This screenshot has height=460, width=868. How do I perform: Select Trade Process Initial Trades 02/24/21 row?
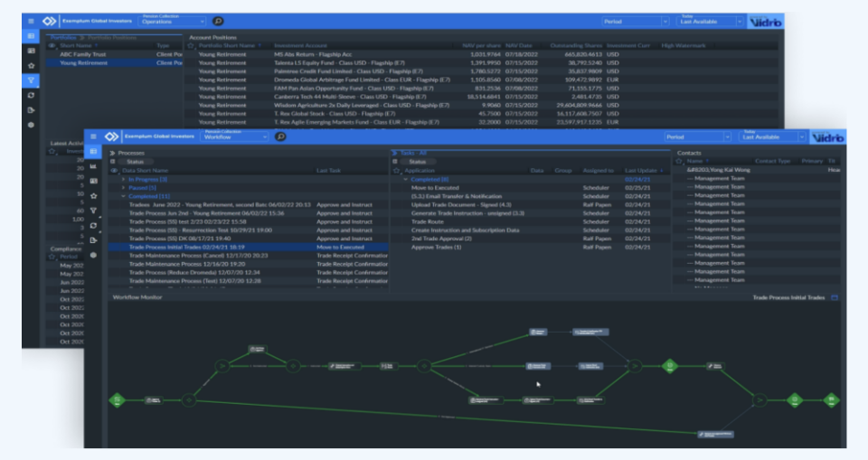tap(249, 247)
